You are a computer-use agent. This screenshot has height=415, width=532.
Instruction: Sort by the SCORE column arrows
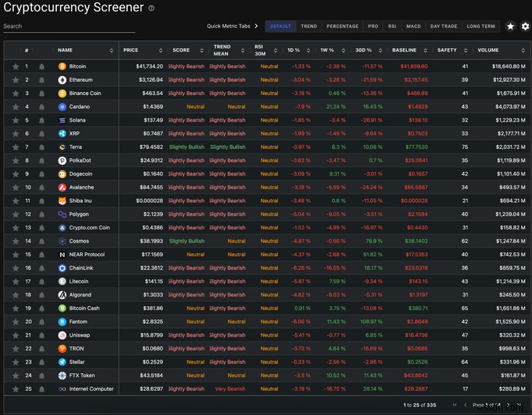coord(201,50)
